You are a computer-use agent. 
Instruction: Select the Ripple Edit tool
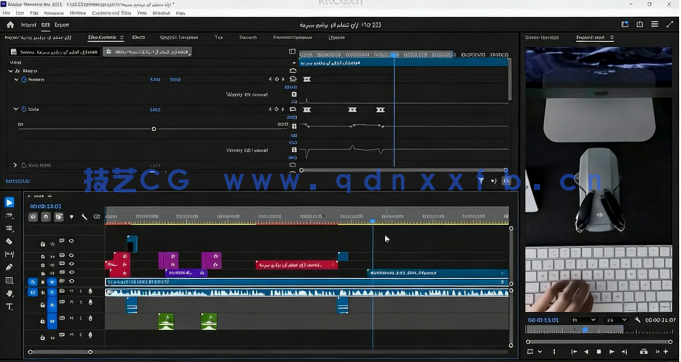9,228
